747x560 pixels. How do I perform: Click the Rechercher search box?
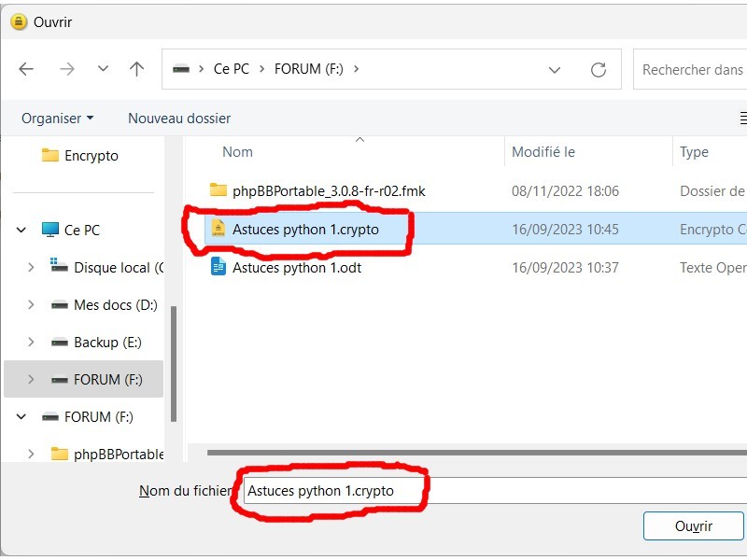pyautogui.click(x=691, y=70)
